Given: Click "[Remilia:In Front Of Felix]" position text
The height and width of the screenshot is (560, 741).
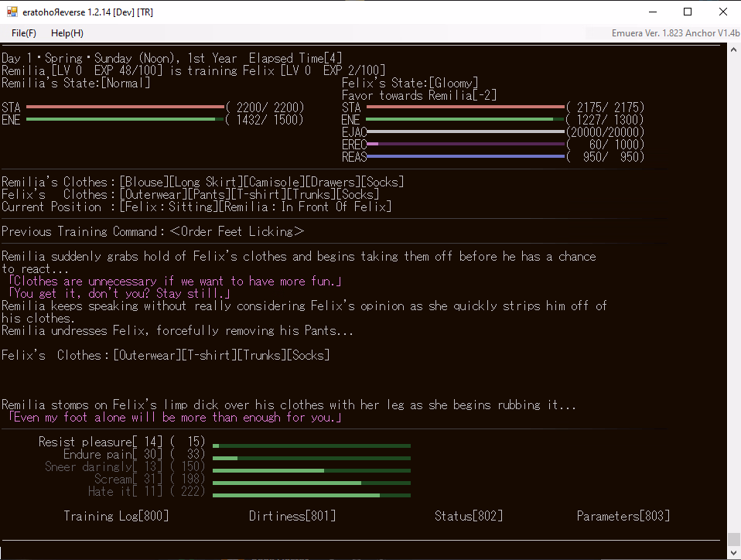Looking at the screenshot, I should pyautogui.click(x=306, y=207).
